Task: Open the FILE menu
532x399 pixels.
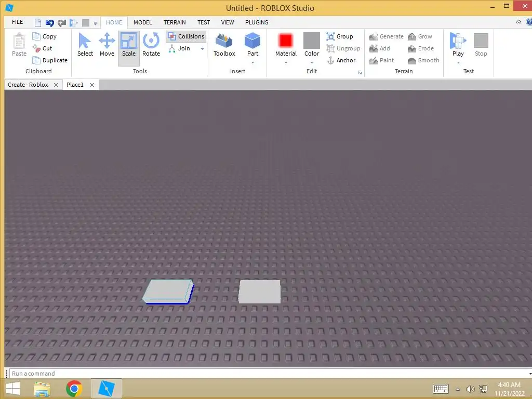Action: click(17, 22)
